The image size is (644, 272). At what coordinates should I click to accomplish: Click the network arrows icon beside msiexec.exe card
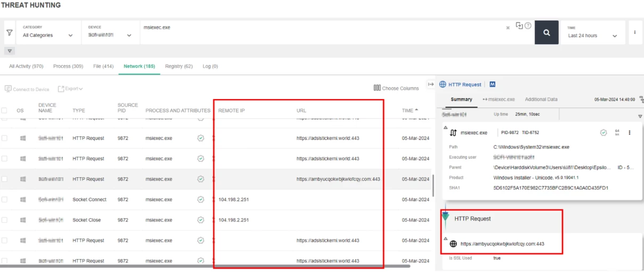[453, 133]
